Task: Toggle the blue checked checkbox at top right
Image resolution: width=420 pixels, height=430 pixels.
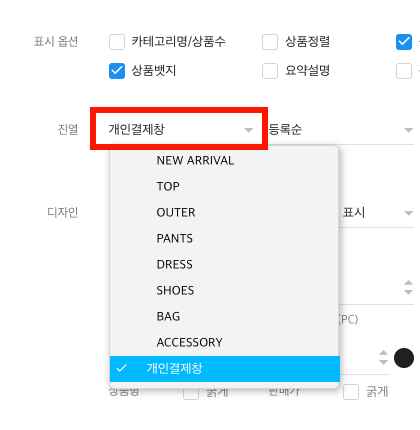Action: point(404,42)
